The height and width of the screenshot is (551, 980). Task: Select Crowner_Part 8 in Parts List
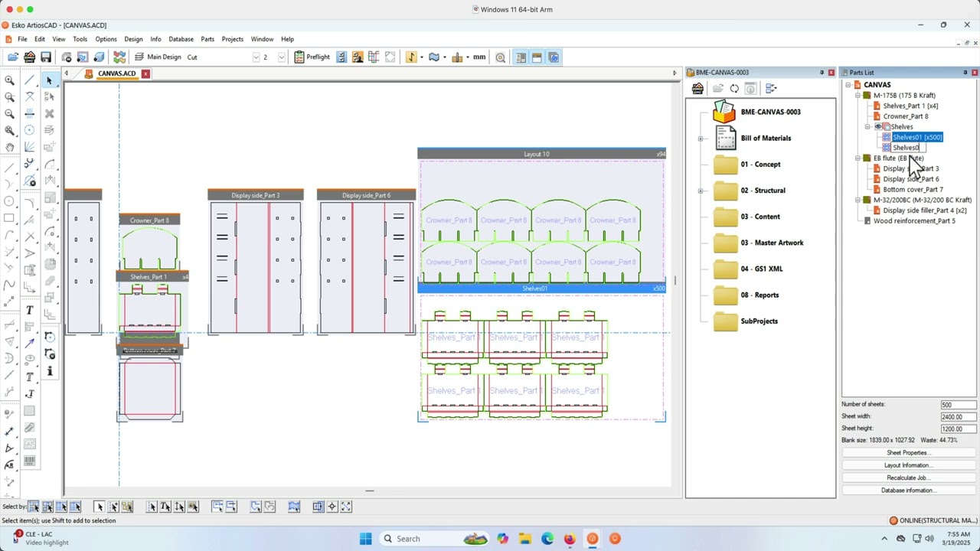[x=905, y=116]
